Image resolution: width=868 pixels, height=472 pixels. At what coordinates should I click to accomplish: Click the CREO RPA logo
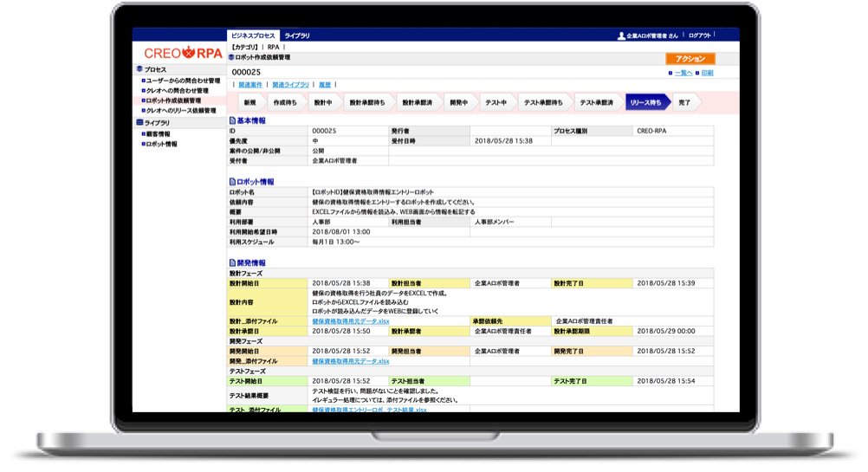183,53
